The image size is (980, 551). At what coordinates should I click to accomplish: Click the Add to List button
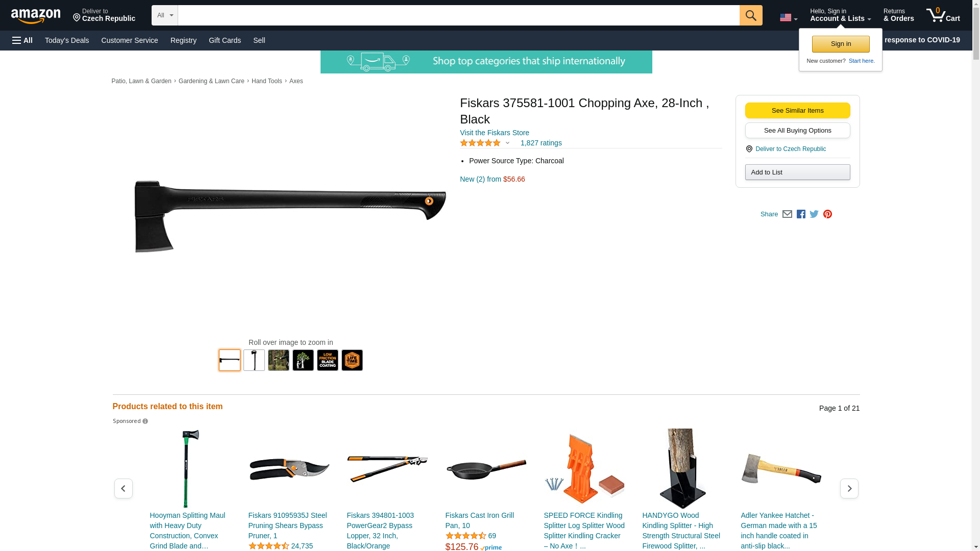(x=797, y=172)
